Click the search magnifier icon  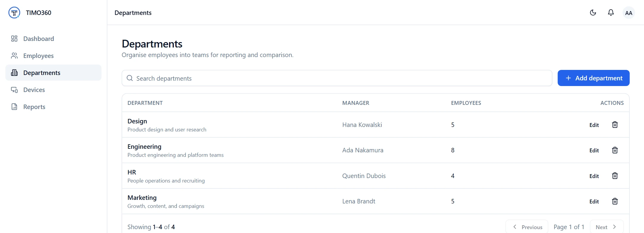click(130, 78)
